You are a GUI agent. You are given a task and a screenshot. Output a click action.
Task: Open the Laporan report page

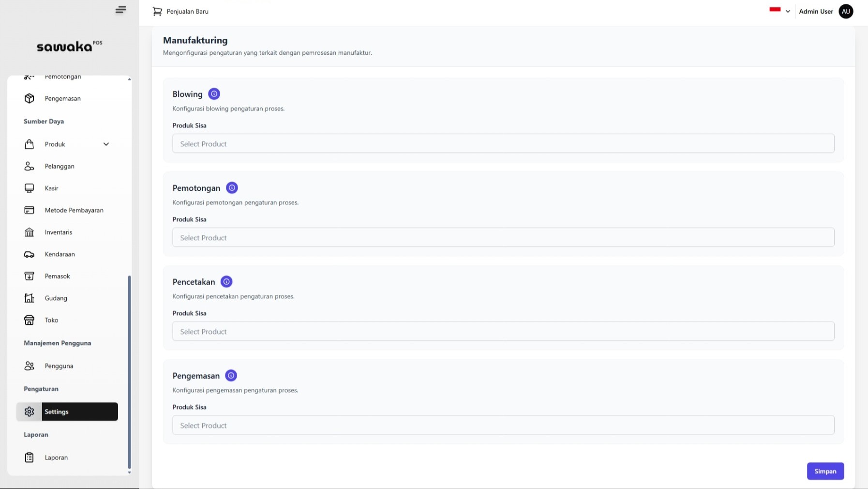click(x=56, y=458)
